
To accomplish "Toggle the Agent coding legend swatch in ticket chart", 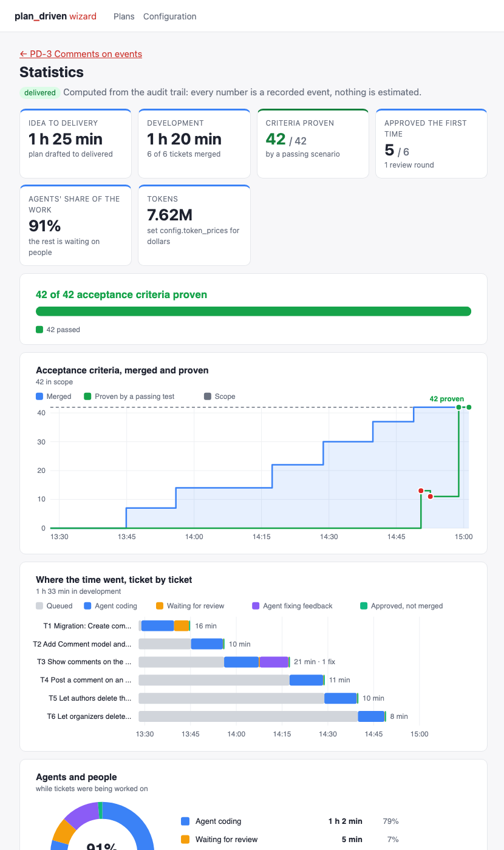I will click(87, 606).
